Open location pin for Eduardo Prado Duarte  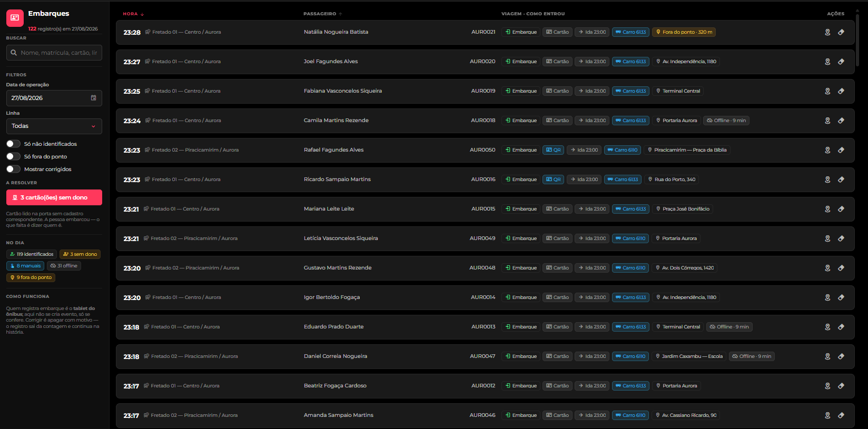click(827, 327)
